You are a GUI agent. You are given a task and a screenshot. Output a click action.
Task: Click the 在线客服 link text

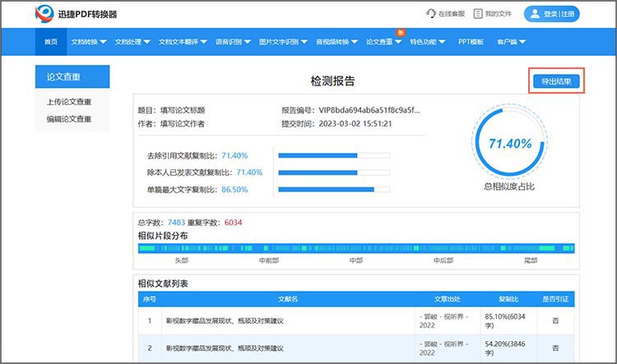click(x=452, y=14)
